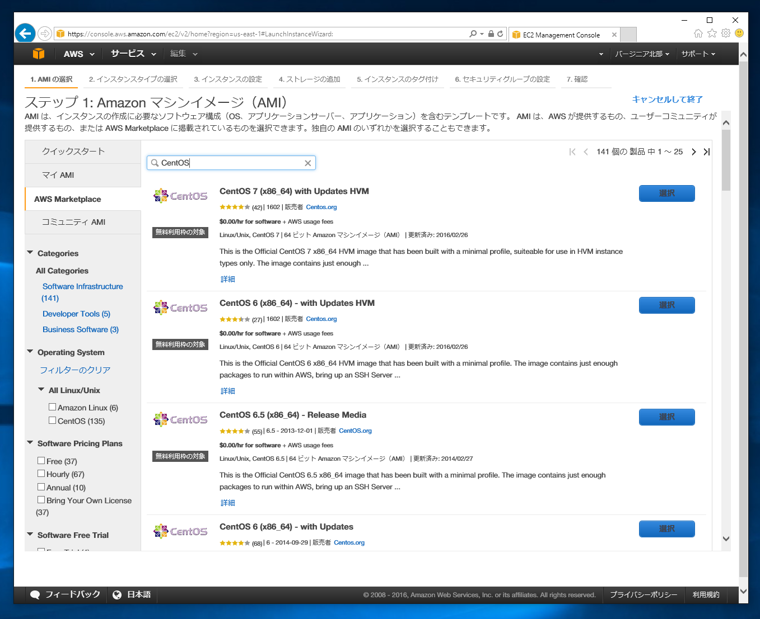The height and width of the screenshot is (619, 760).
Task: Click the browser back arrow button
Action: point(25,33)
